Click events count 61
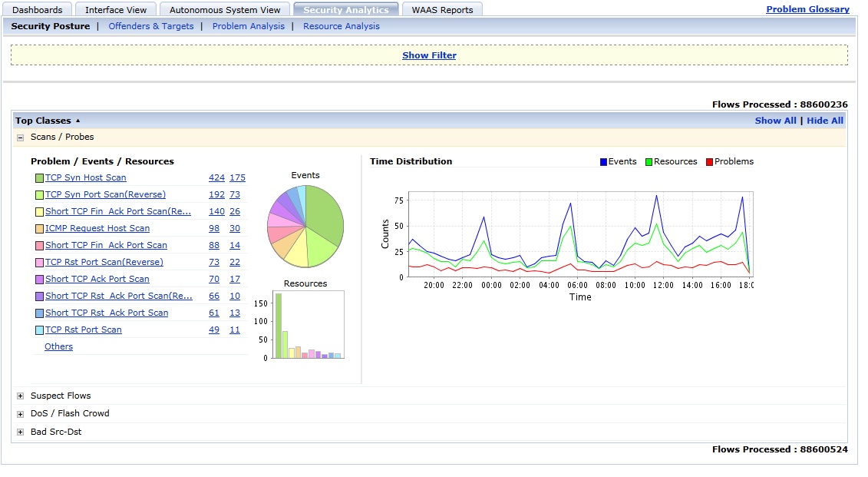Image resolution: width=868 pixels, height=477 pixels. (x=213, y=313)
